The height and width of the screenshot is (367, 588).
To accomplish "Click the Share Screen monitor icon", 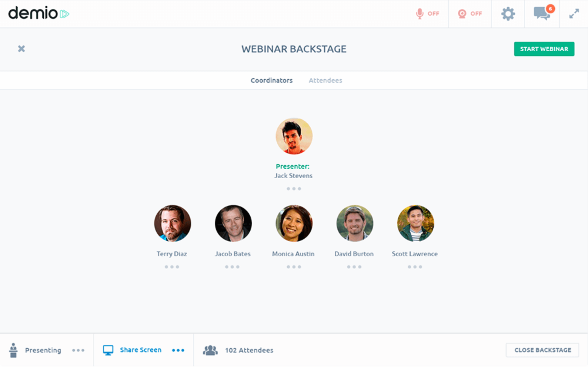I will tap(108, 350).
